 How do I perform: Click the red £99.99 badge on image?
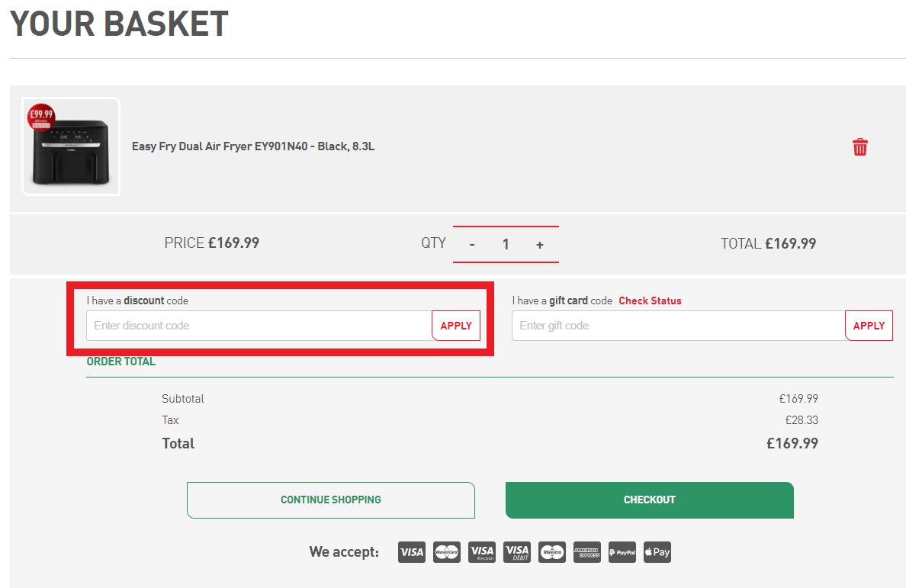[x=41, y=117]
